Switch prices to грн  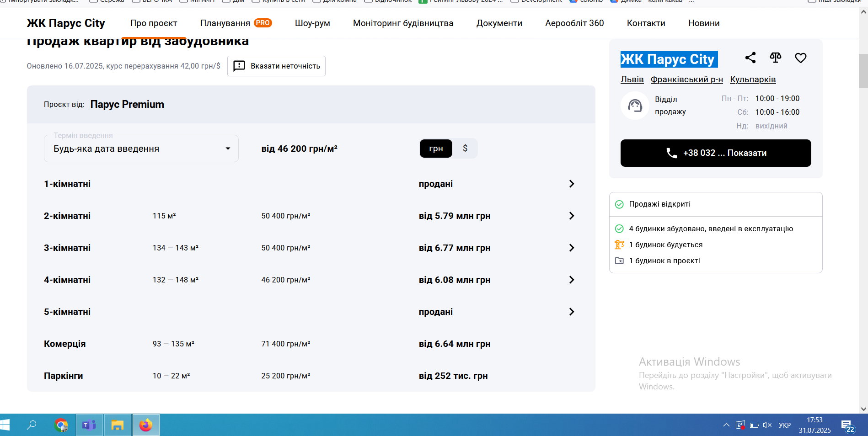436,149
